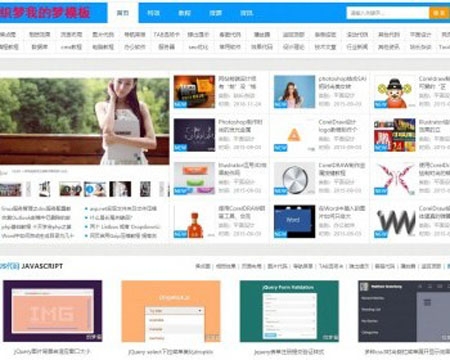The width and height of the screenshot is (450, 360).
Task: Select the building carousel thumbnail
Action: (11, 189)
